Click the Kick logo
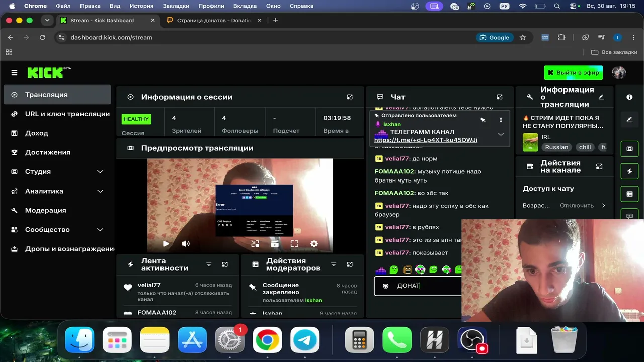 (x=49, y=73)
